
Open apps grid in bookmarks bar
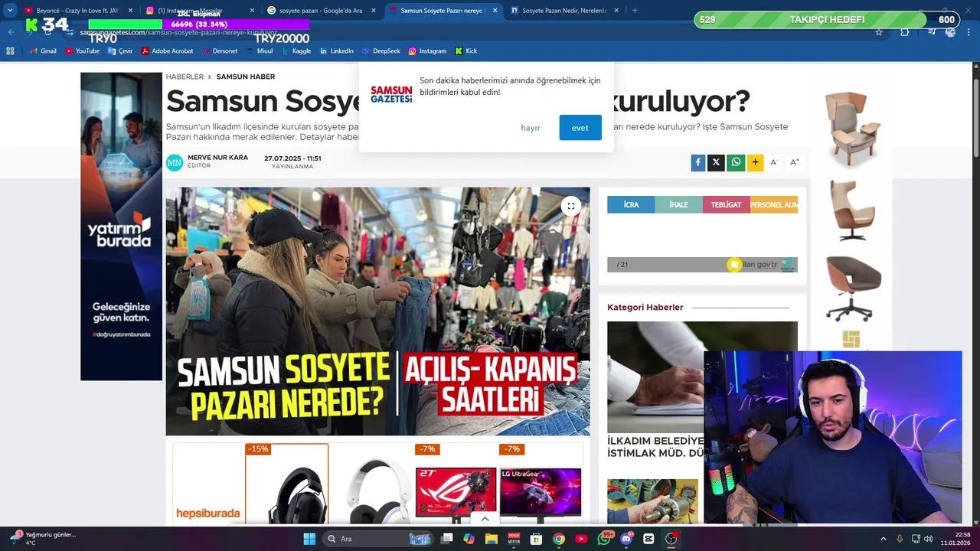(x=10, y=51)
